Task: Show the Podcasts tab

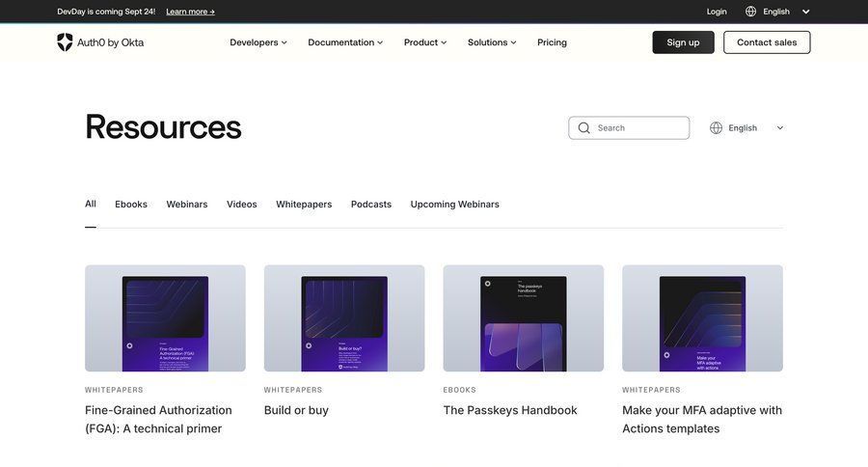Action: pos(370,205)
